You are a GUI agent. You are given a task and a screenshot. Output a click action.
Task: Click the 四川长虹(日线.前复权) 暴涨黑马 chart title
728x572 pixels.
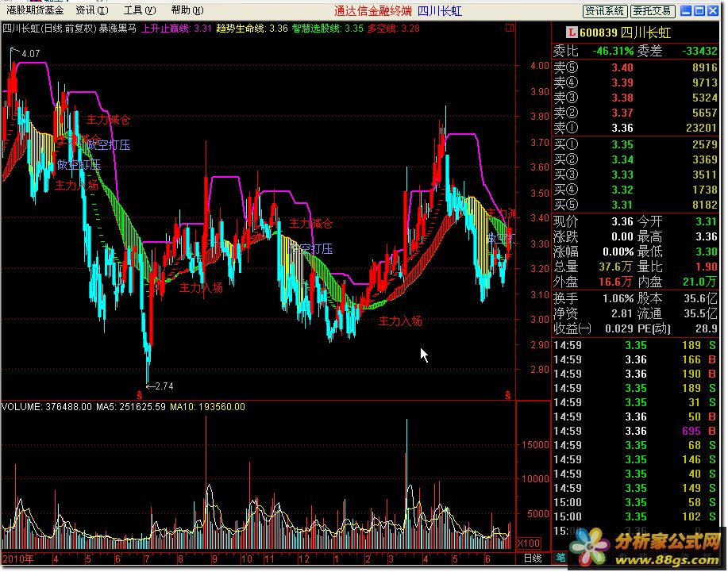click(70, 29)
